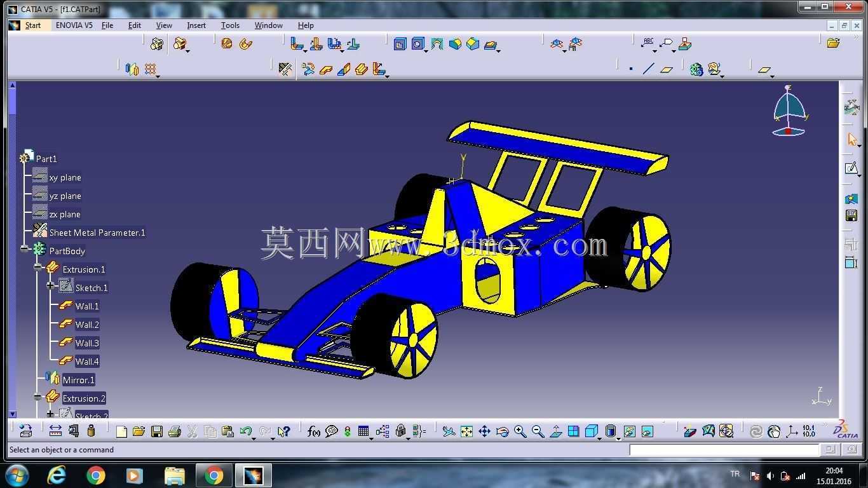
Task: Activate the Rotate view tool
Action: [502, 431]
